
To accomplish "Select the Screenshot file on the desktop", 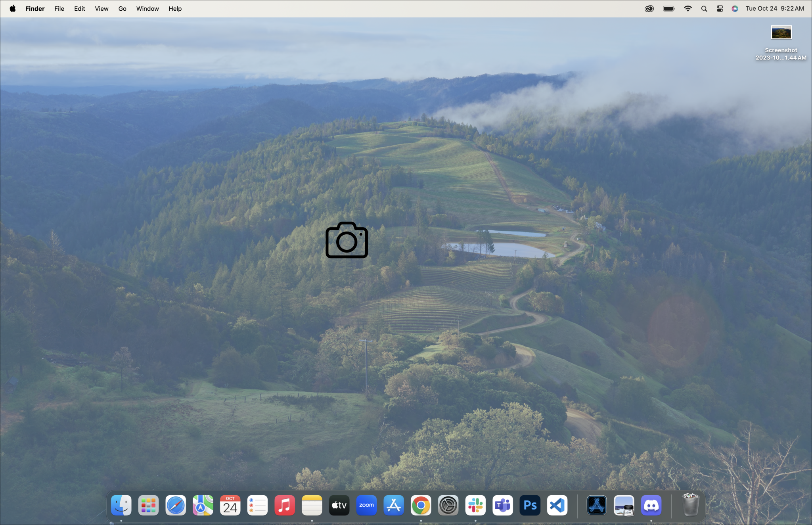I will (781, 43).
